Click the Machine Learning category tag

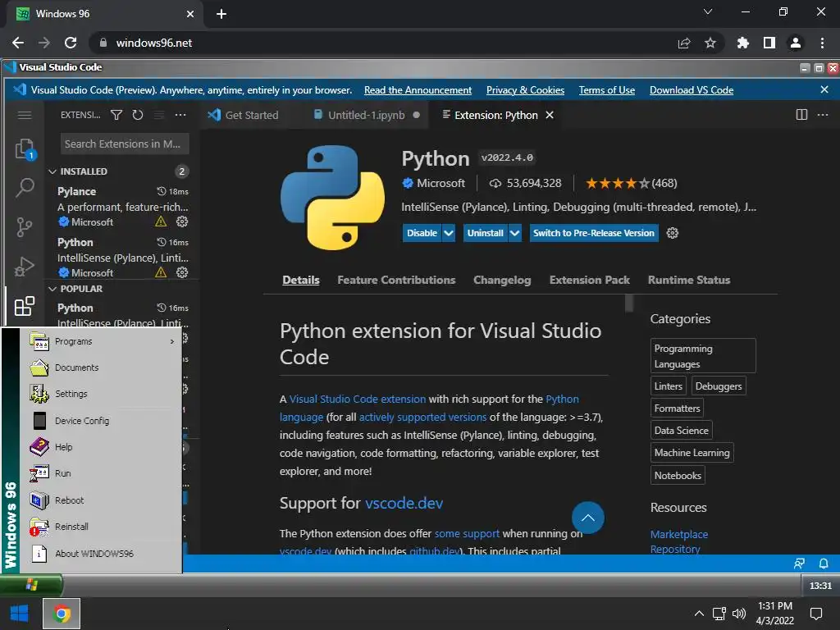[x=692, y=453]
